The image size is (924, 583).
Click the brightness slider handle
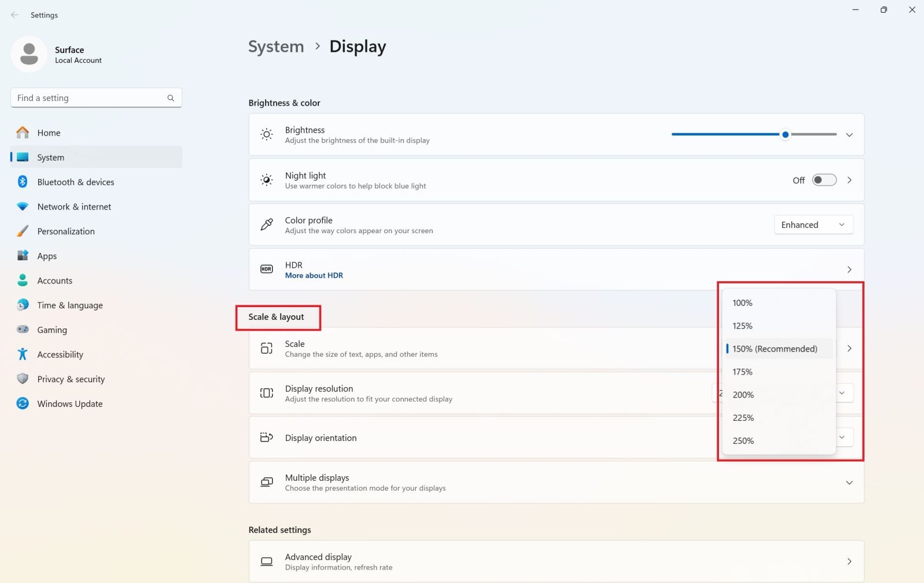click(785, 134)
